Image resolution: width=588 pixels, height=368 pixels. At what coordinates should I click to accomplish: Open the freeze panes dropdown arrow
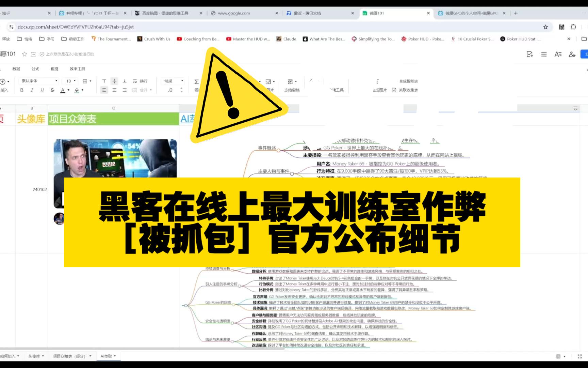(296, 82)
